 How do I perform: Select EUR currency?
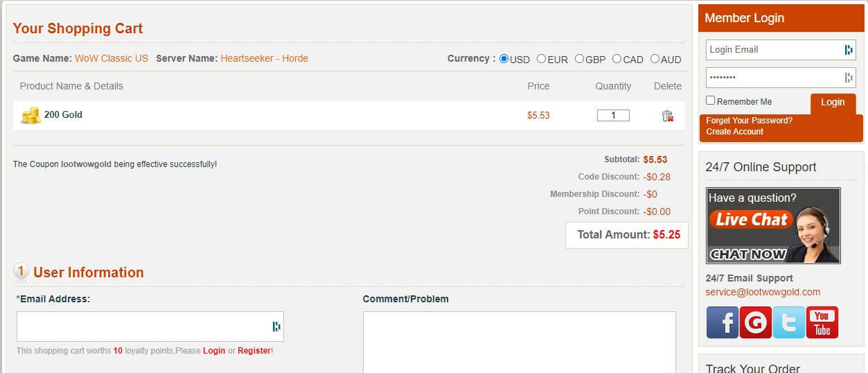(x=541, y=59)
